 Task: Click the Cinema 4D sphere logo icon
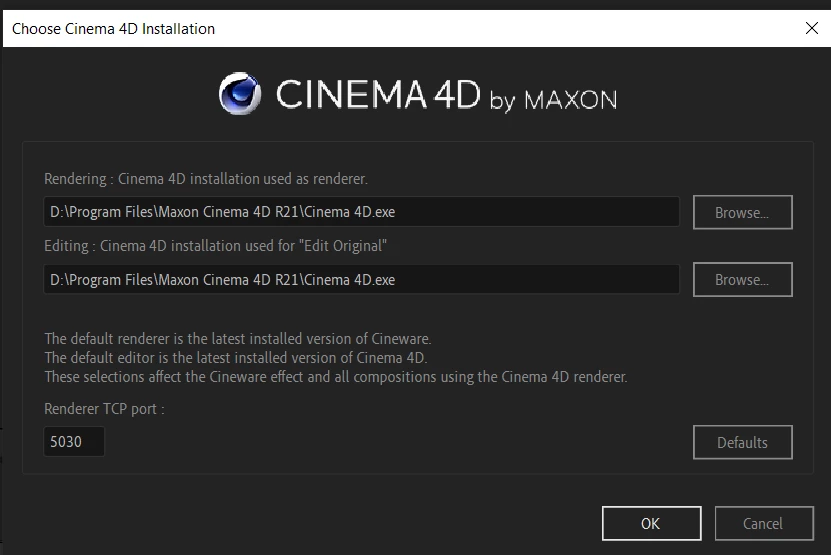pyautogui.click(x=240, y=94)
